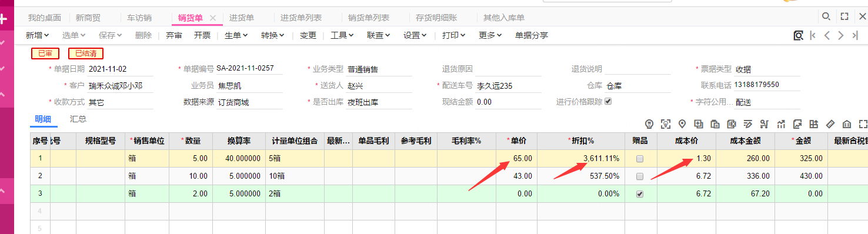Click the 金额 cell showing 430.00
This screenshot has width=868, height=234.
pyautogui.click(x=801, y=176)
